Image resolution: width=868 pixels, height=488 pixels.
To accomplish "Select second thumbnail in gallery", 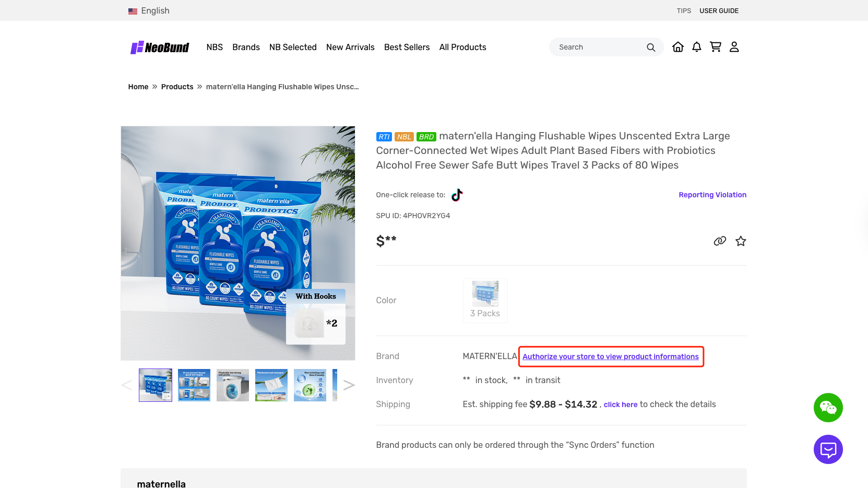I will click(194, 385).
